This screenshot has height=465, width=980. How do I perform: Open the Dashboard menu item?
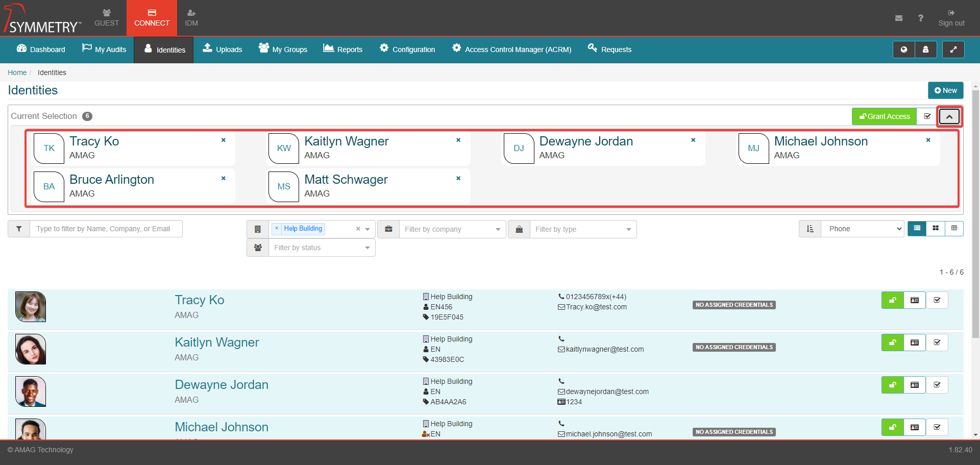[41, 50]
